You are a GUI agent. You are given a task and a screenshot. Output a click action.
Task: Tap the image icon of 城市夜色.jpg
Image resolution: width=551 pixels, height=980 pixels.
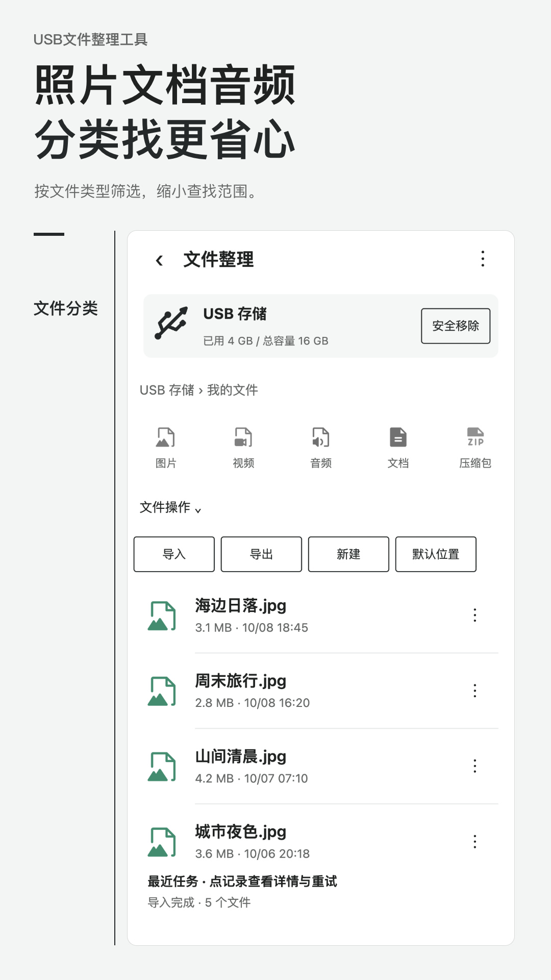(162, 842)
